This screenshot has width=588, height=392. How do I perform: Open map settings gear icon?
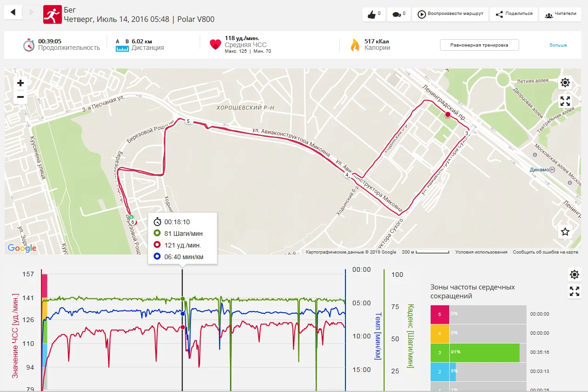click(x=565, y=83)
